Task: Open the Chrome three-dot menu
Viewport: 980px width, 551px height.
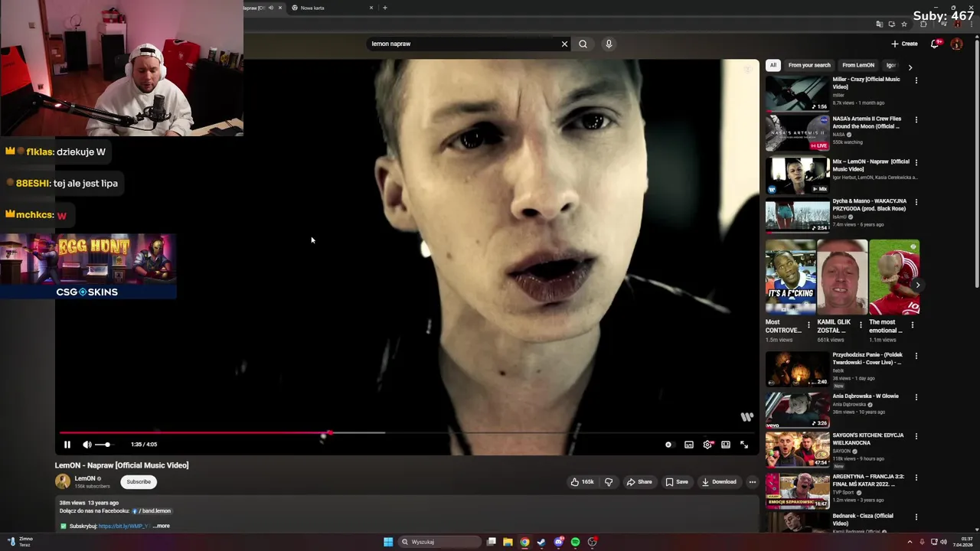Action: [x=971, y=24]
